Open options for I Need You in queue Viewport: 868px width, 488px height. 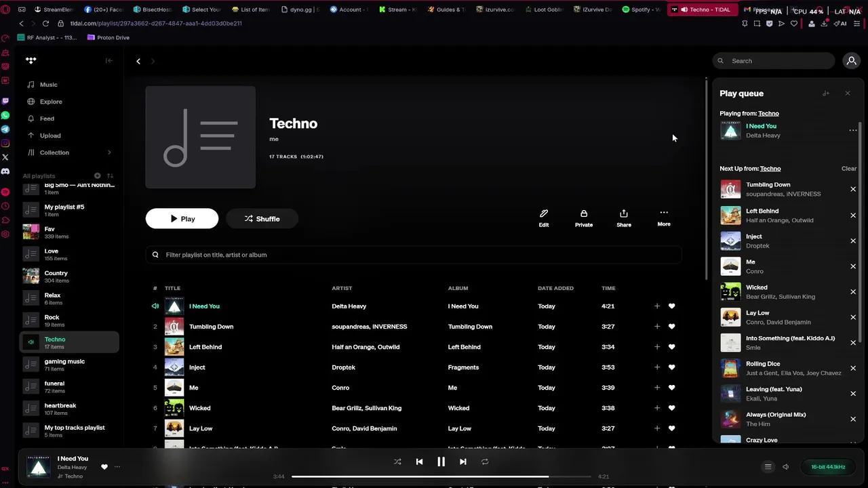click(x=853, y=130)
